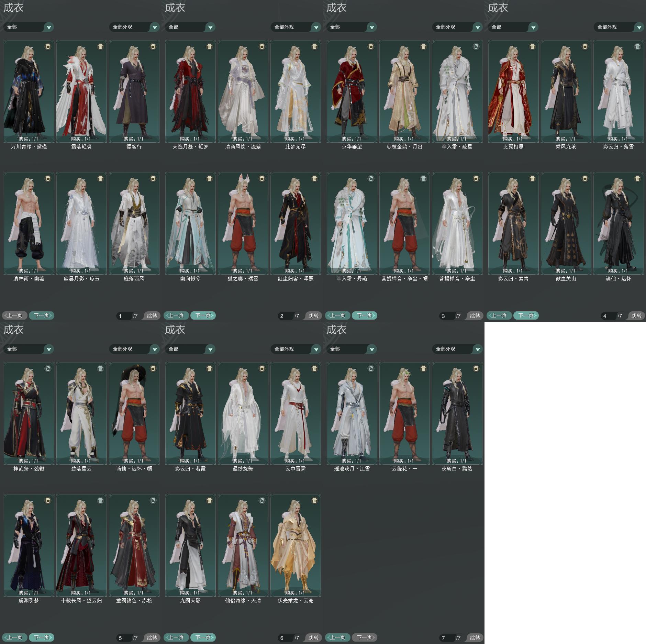The width and height of the screenshot is (646, 644).
Task: Delete the 此梦无尽 outfit via trash icon
Action: point(315,46)
